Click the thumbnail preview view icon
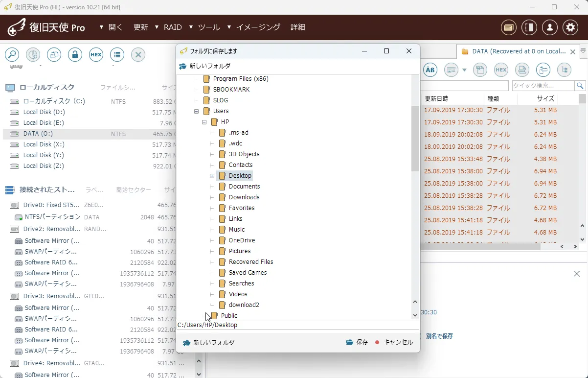 point(451,70)
